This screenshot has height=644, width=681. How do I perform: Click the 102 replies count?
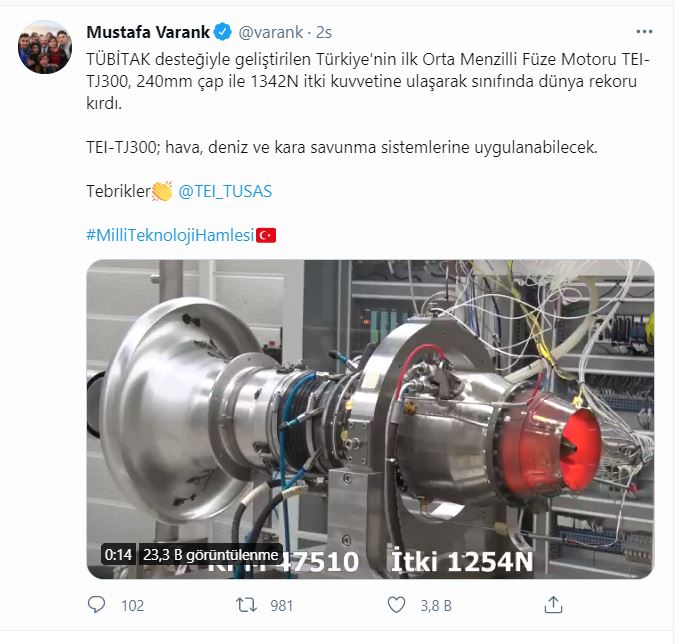click(132, 606)
